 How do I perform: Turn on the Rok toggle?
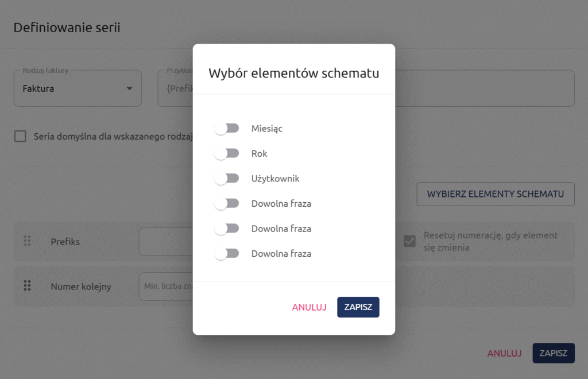226,154
